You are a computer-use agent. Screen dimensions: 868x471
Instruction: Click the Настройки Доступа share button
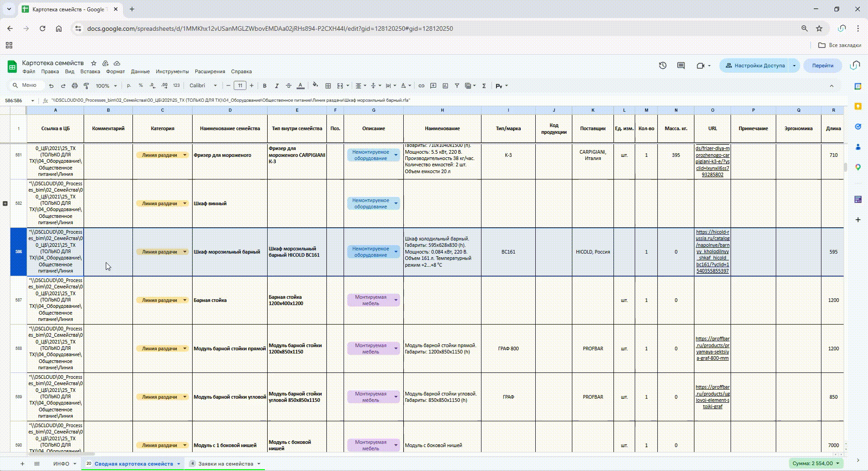point(755,66)
